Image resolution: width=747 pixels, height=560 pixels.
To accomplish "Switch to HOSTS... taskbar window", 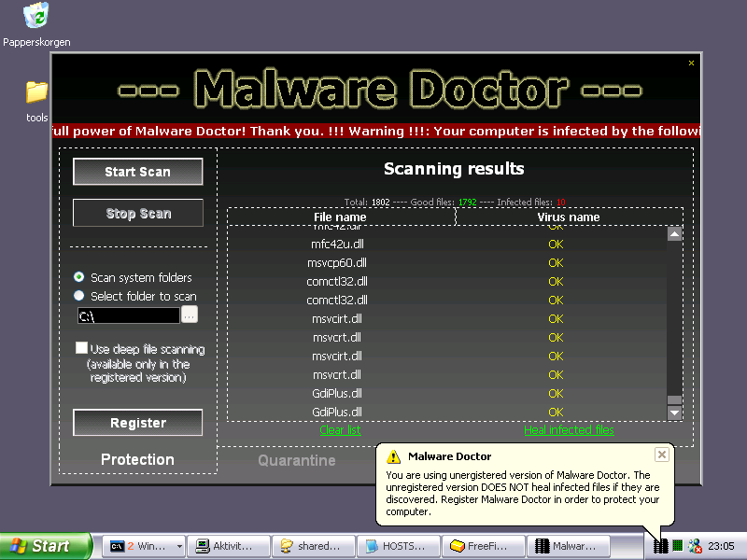I will pyautogui.click(x=399, y=546).
